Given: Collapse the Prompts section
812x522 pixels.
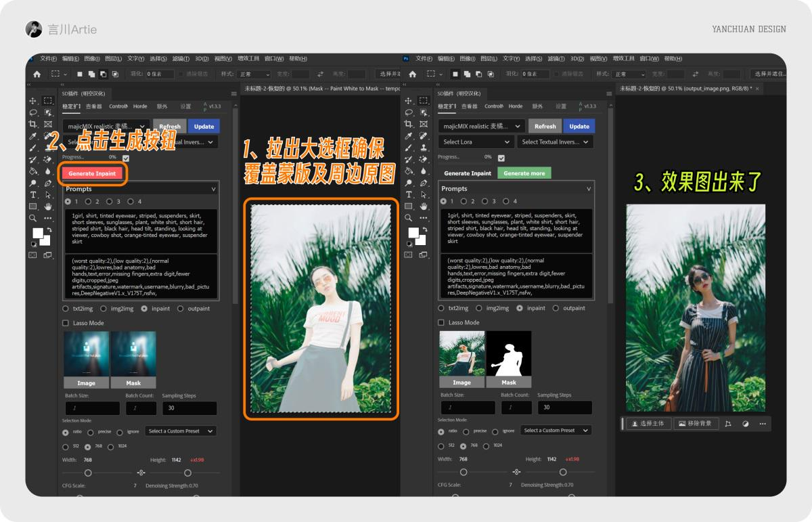Looking at the screenshot, I should point(212,189).
